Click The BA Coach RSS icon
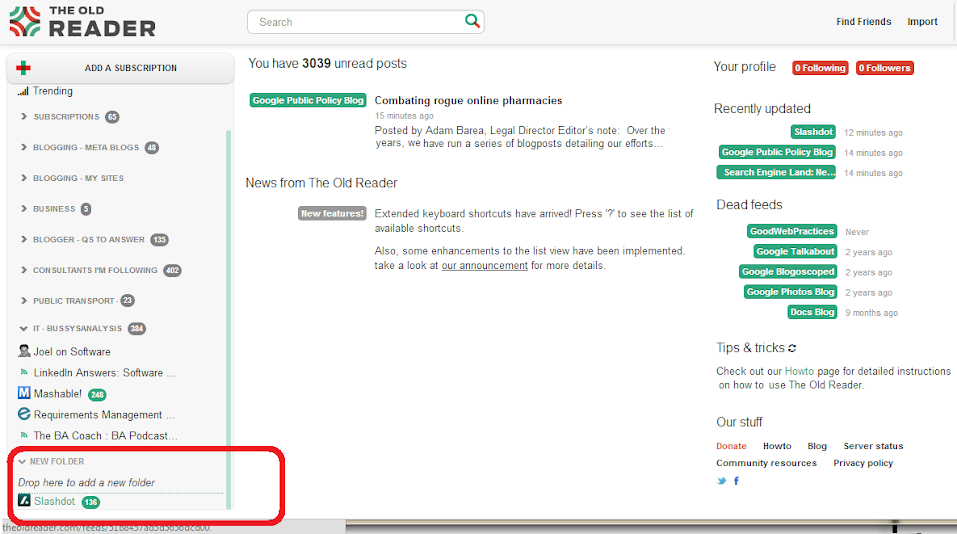This screenshot has height=534, width=957. [24, 435]
